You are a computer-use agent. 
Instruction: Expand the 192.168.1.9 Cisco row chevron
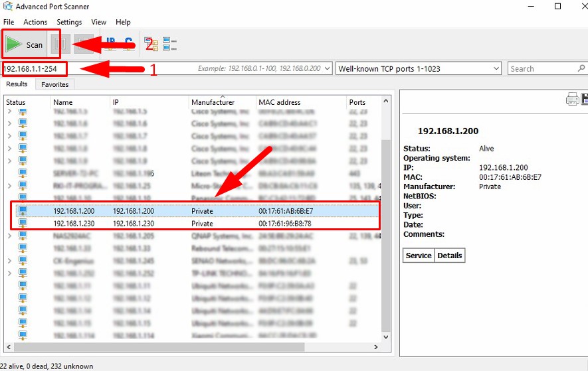(x=9, y=161)
